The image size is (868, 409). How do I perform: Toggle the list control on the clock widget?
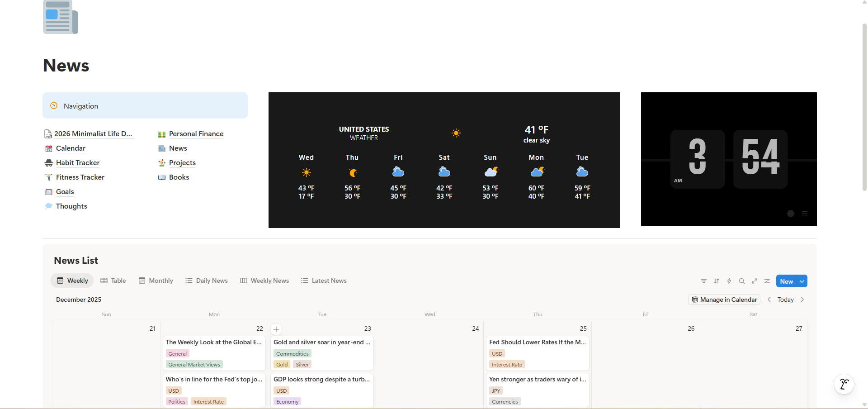point(805,214)
